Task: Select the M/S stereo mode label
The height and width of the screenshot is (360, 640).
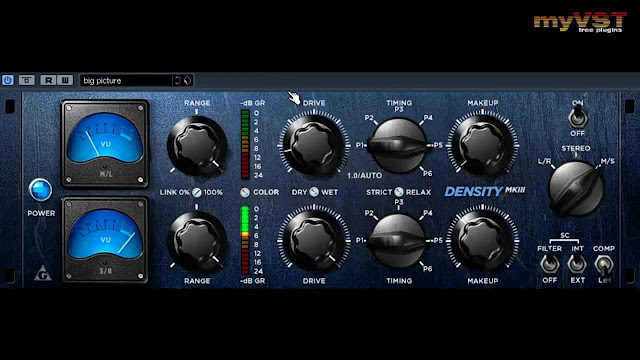Action: tap(607, 161)
